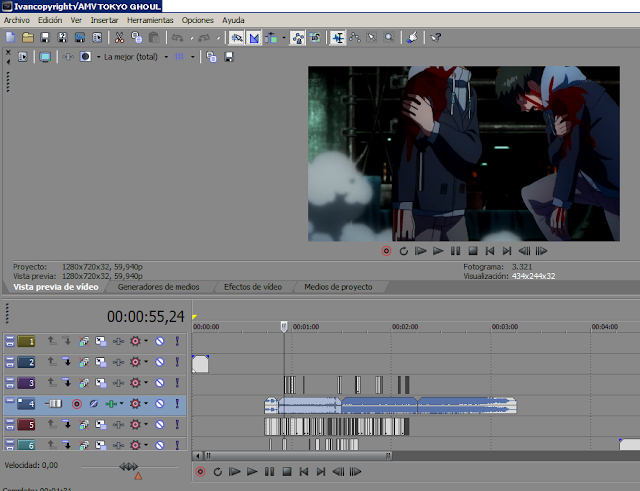
Task: Switch to the Efectos de vídeo tab
Action: [253, 287]
